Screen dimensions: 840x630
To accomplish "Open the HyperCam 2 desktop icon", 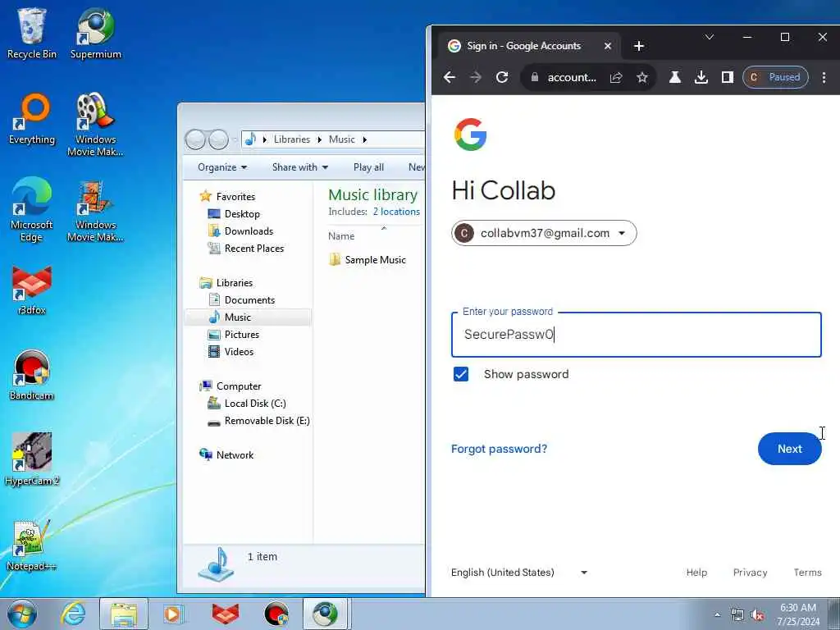I will [32, 459].
